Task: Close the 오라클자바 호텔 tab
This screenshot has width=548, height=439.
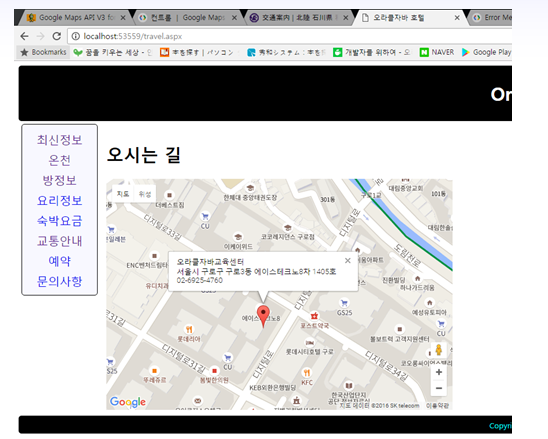Action: (457, 18)
